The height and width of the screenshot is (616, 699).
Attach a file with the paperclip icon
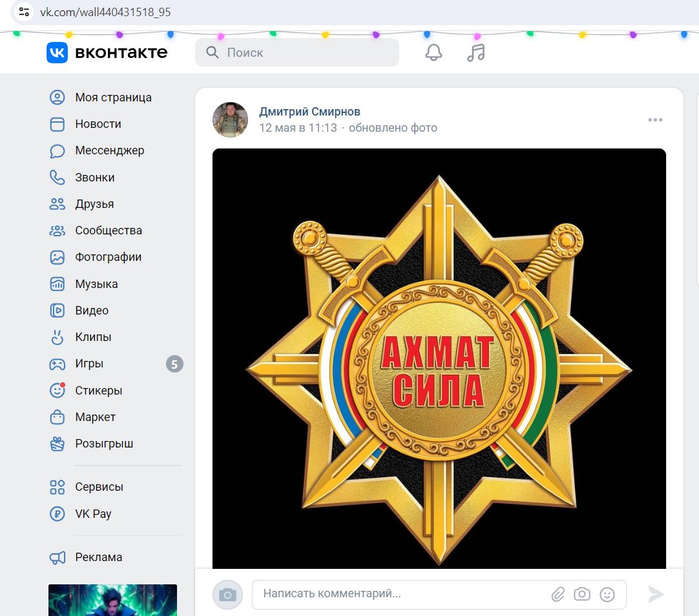[x=558, y=594]
